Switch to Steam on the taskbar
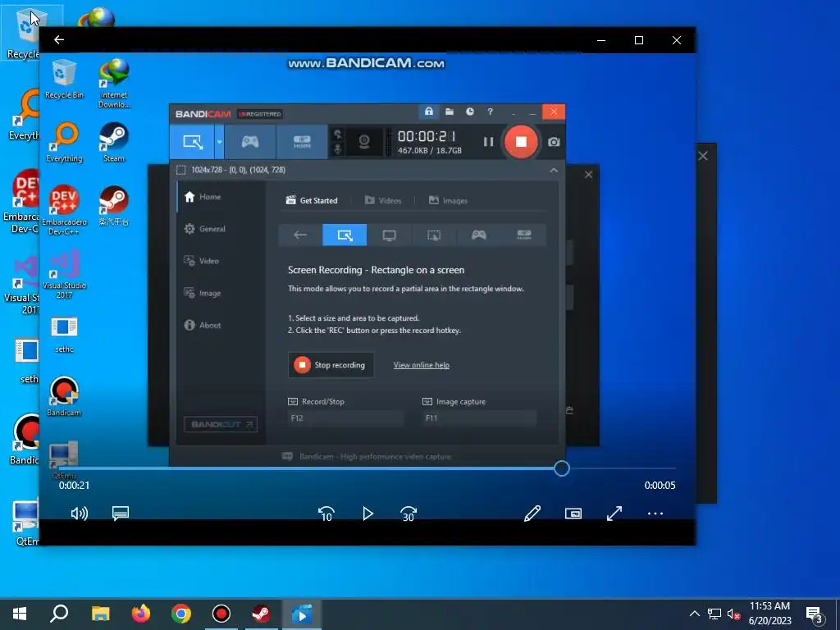The width and height of the screenshot is (840, 630). point(262,614)
